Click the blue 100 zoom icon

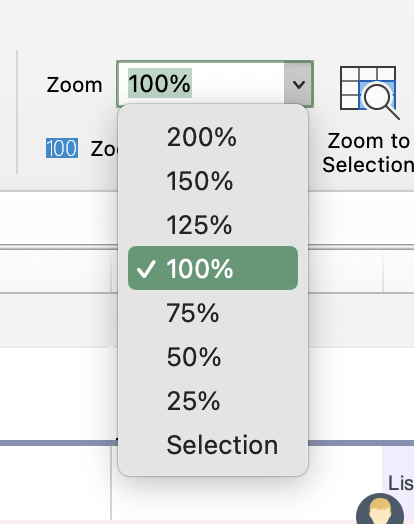(x=62, y=148)
